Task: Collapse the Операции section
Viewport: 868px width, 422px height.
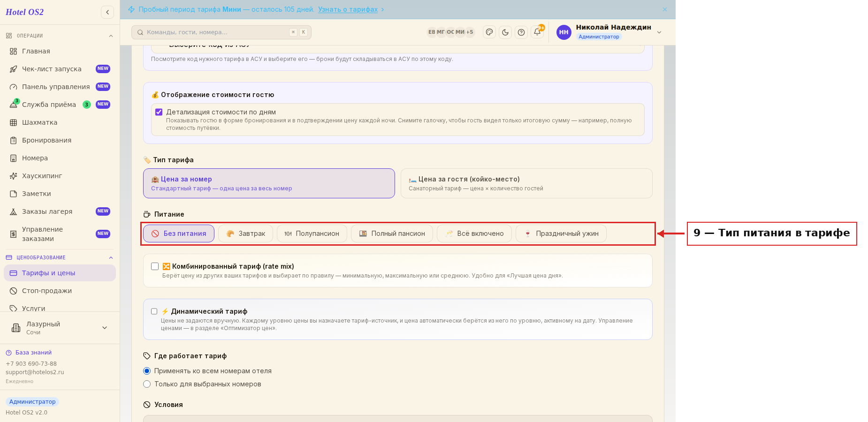Action: pos(111,36)
